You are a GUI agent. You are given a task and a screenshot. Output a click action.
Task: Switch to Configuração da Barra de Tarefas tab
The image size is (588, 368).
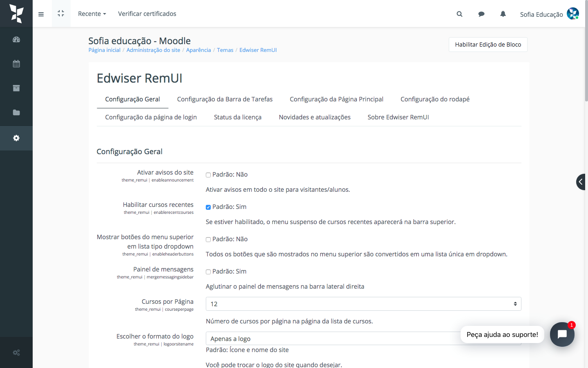coord(225,99)
